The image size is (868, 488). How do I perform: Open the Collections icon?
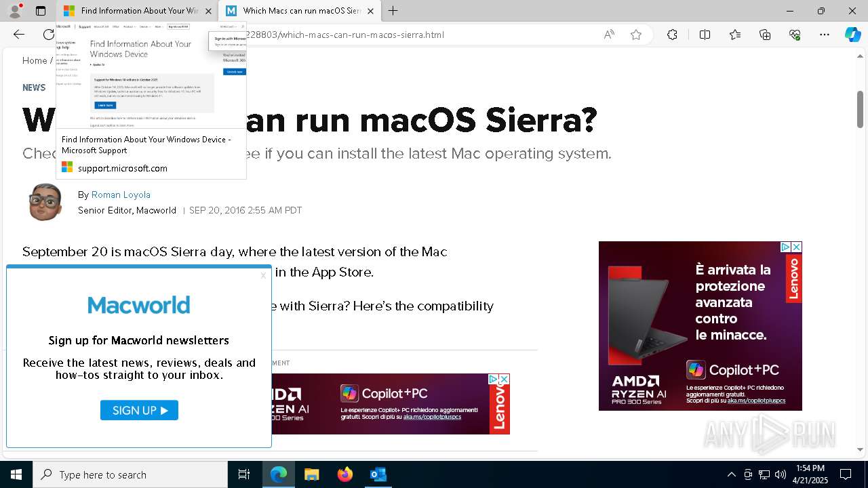765,35
